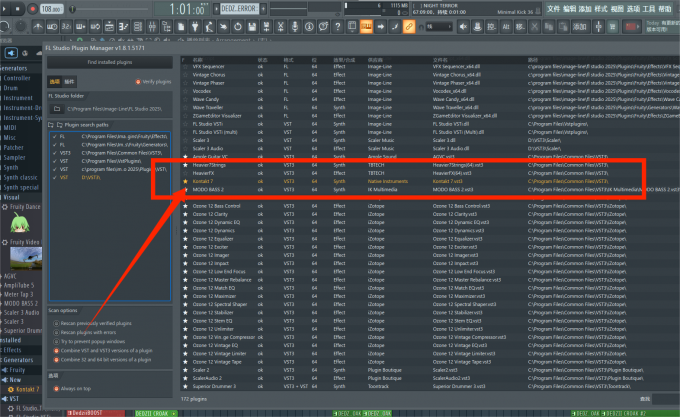Click the scissors icon in toolbar
This screenshot has height=417, width=680.
pos(281,27)
